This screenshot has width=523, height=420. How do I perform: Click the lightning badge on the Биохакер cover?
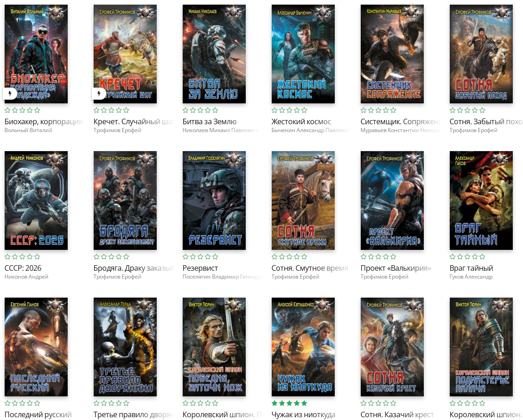[10, 94]
